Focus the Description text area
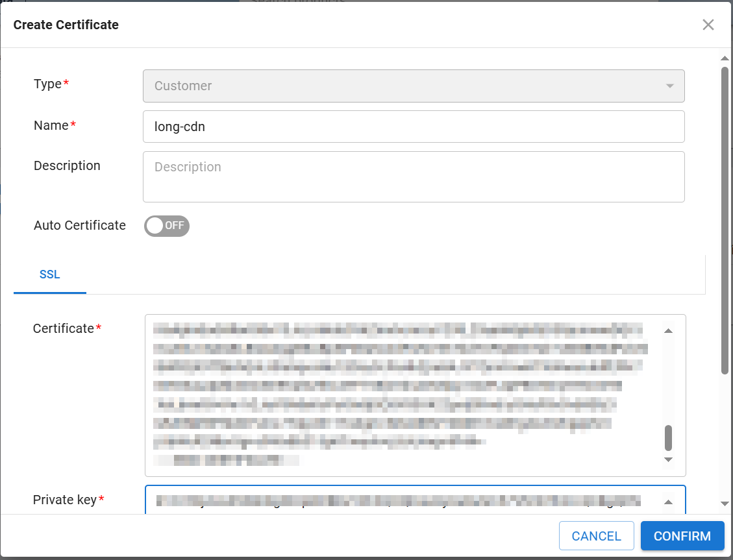 [413, 177]
